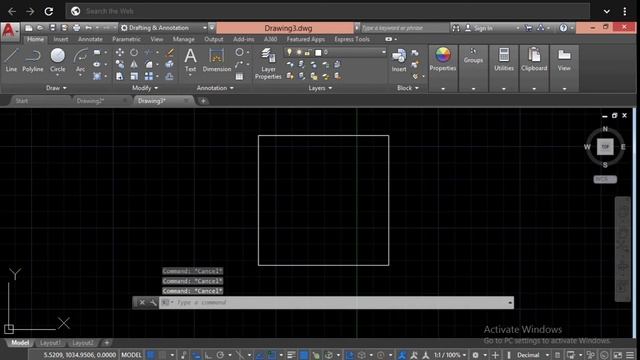
Task: Open the Utilities calculator panel
Action: pos(504,59)
